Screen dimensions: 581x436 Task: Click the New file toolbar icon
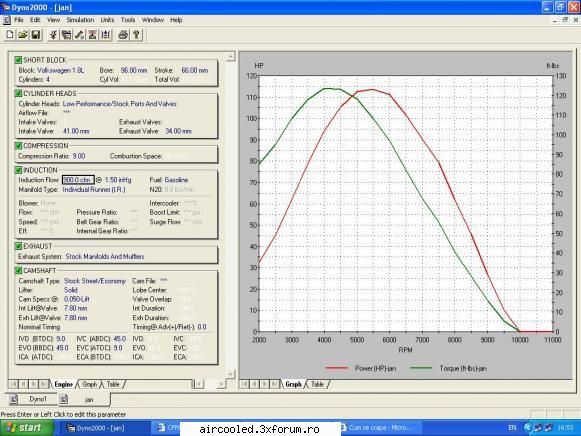(x=10, y=35)
